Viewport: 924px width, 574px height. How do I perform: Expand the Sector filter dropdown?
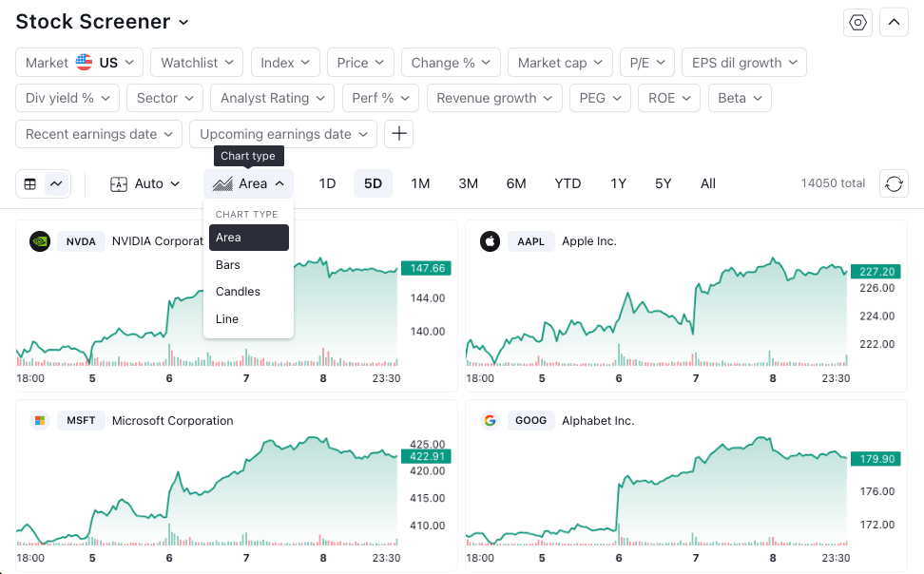pyautogui.click(x=164, y=98)
